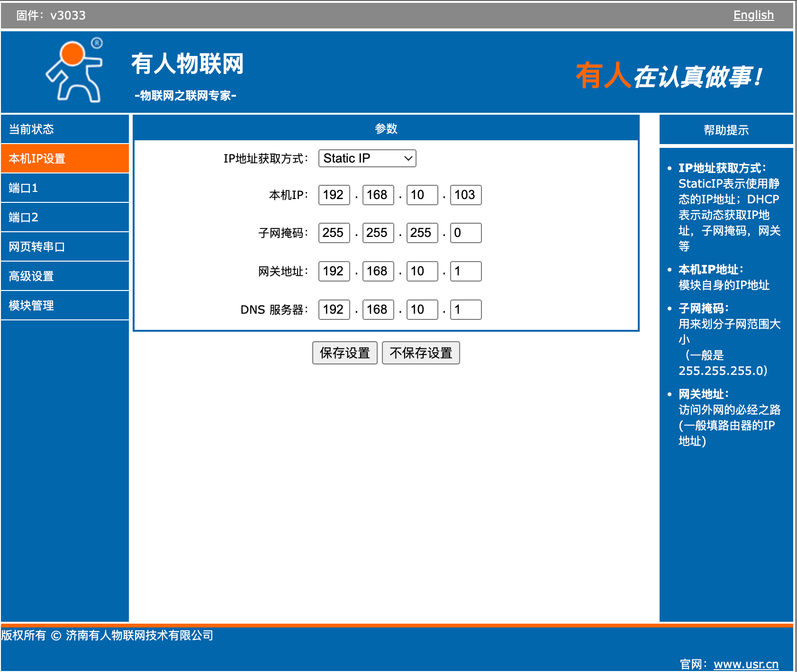Click the 参数 panel header
Screen dimensions: 797x672
pos(386,128)
